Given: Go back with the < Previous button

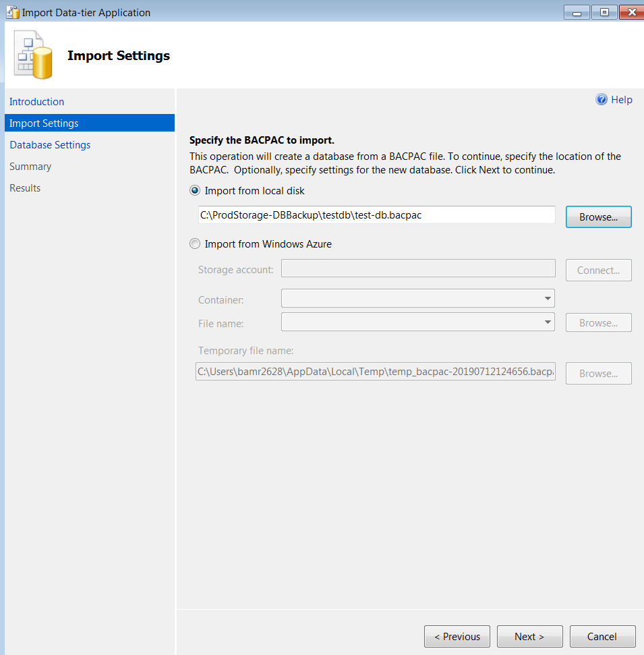Looking at the screenshot, I should click(457, 637).
